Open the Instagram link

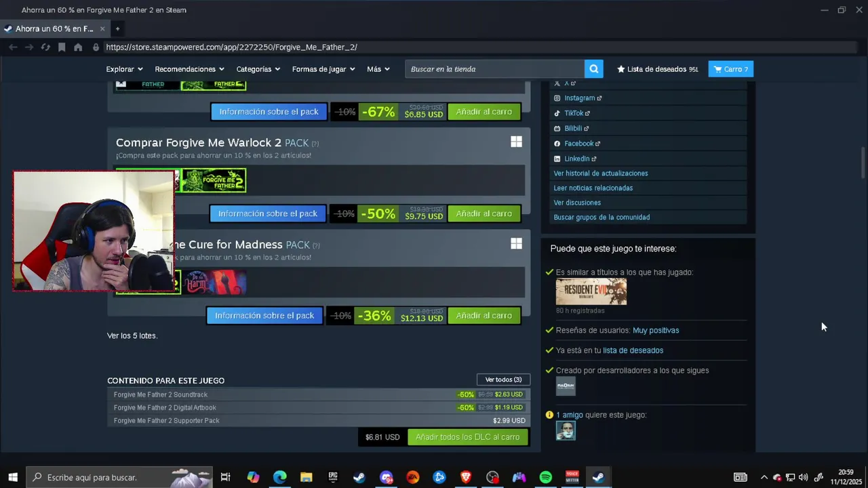[x=578, y=98]
